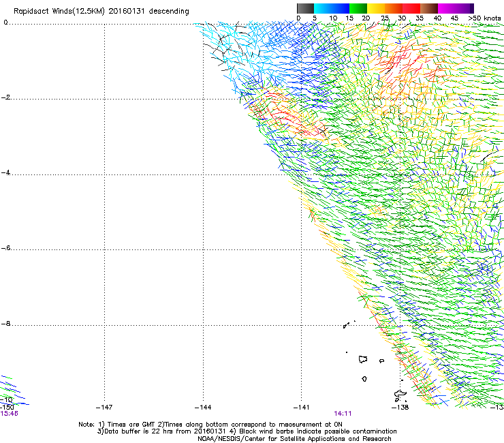Select the gray 0-5 knots color band
The height and width of the screenshot is (443, 504).
click(x=305, y=8)
